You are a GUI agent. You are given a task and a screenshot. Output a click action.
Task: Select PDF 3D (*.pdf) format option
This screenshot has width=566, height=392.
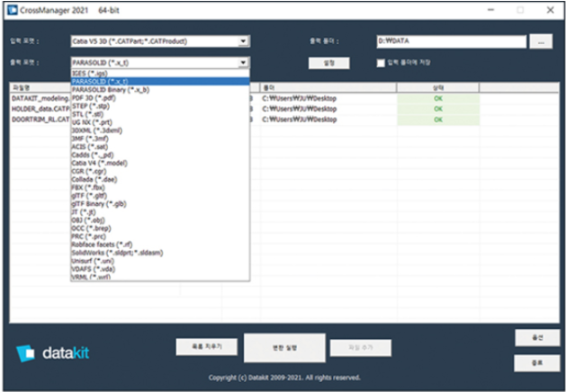(160, 98)
